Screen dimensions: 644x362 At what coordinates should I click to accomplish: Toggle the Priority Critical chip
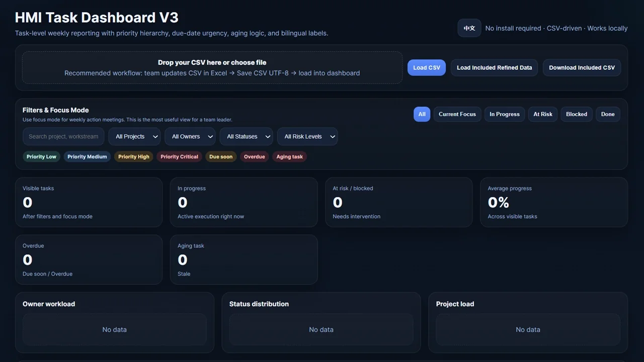tap(179, 157)
